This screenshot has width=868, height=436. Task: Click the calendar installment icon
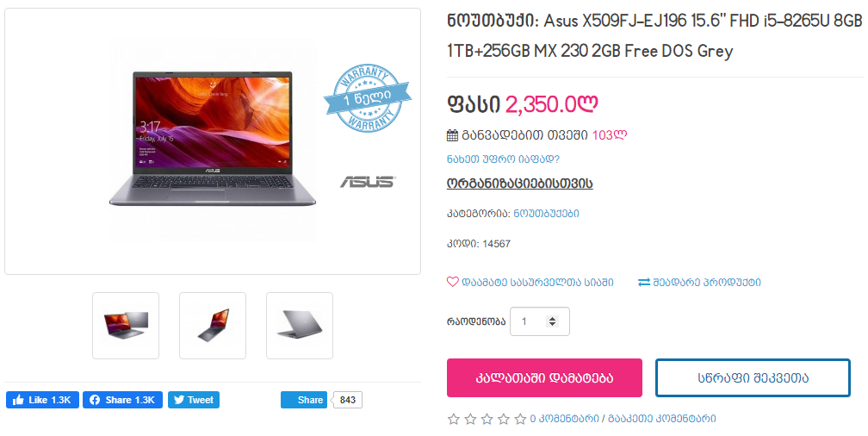coord(452,135)
